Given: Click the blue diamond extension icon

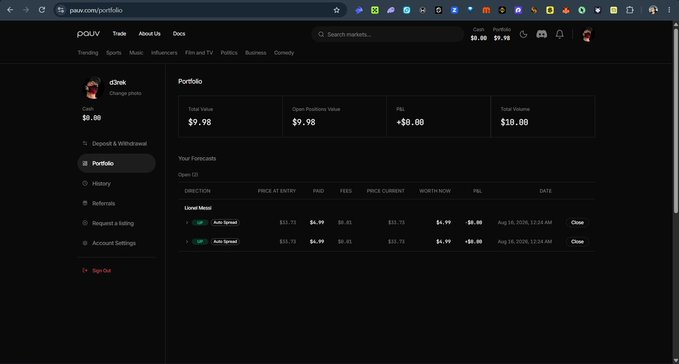Looking at the screenshot, I should 470,10.
